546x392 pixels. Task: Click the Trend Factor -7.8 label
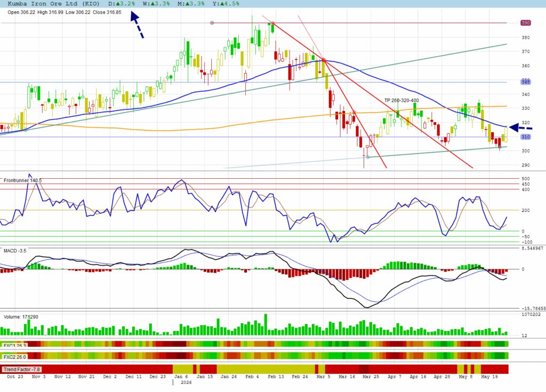point(21,370)
